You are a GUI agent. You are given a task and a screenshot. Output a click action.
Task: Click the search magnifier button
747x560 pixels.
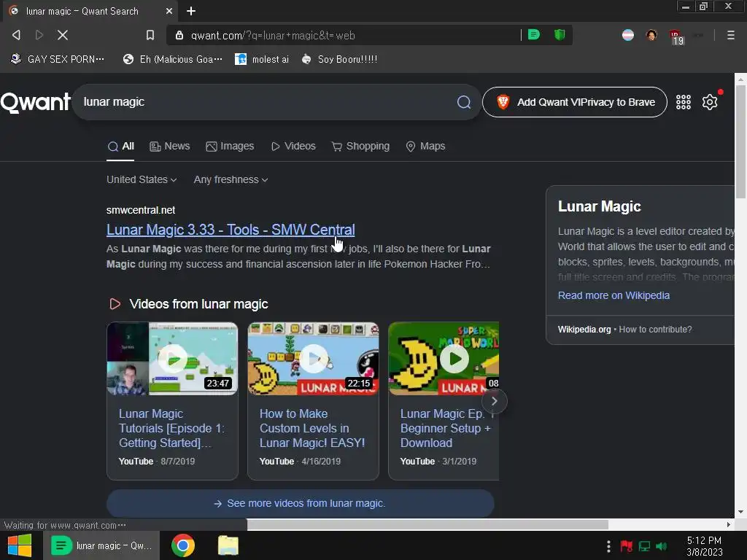point(464,102)
